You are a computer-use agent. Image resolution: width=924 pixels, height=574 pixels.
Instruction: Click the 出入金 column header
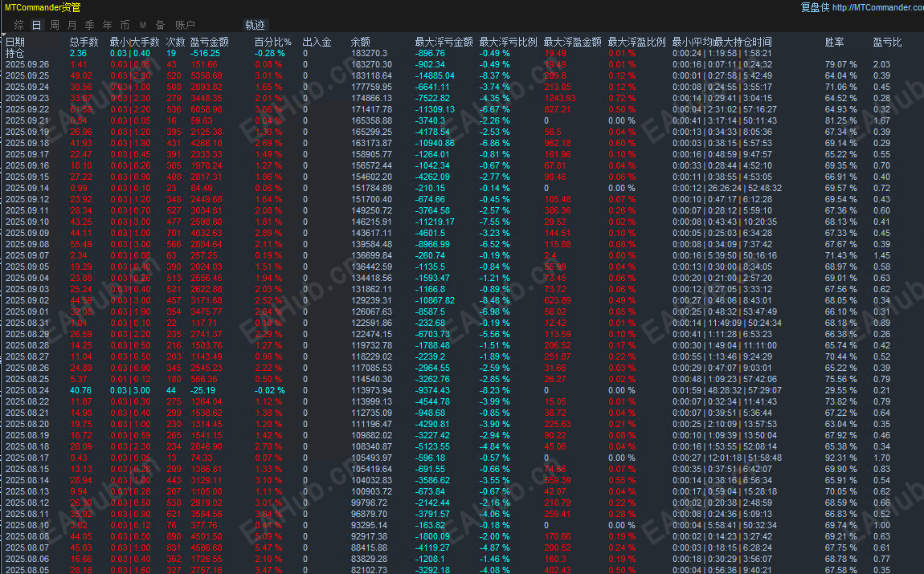(317, 42)
